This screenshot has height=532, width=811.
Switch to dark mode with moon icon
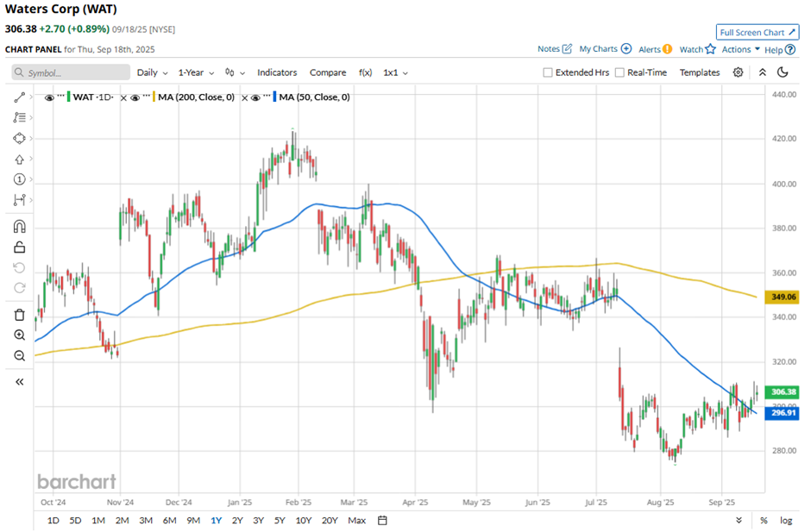coord(783,72)
